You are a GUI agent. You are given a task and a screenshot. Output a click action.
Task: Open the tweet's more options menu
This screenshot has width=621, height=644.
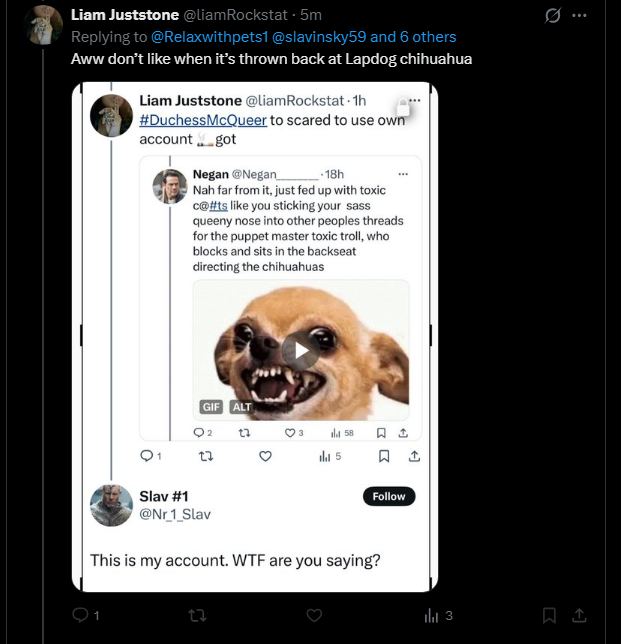pyautogui.click(x=579, y=16)
